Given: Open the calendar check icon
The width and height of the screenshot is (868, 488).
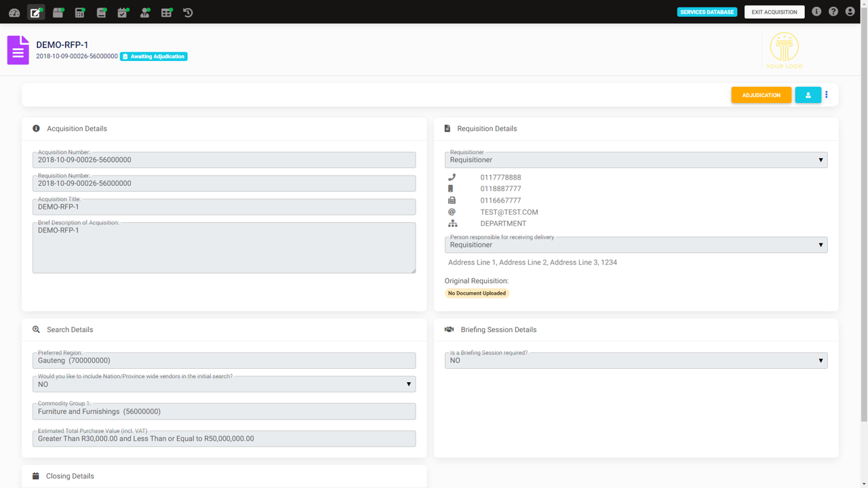Looking at the screenshot, I should pos(123,12).
